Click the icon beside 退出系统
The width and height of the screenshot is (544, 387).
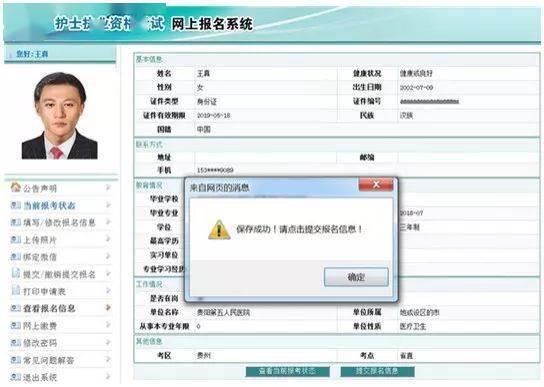click(16, 377)
